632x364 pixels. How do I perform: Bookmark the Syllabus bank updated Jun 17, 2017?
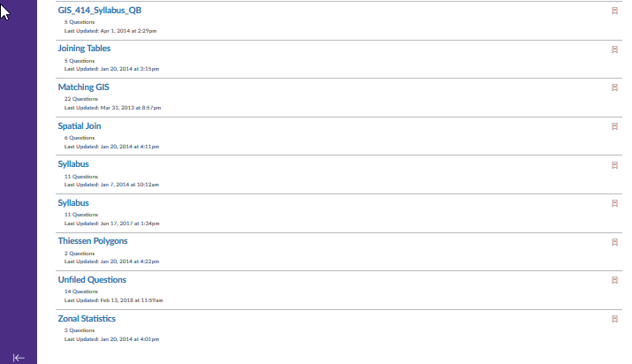point(614,203)
